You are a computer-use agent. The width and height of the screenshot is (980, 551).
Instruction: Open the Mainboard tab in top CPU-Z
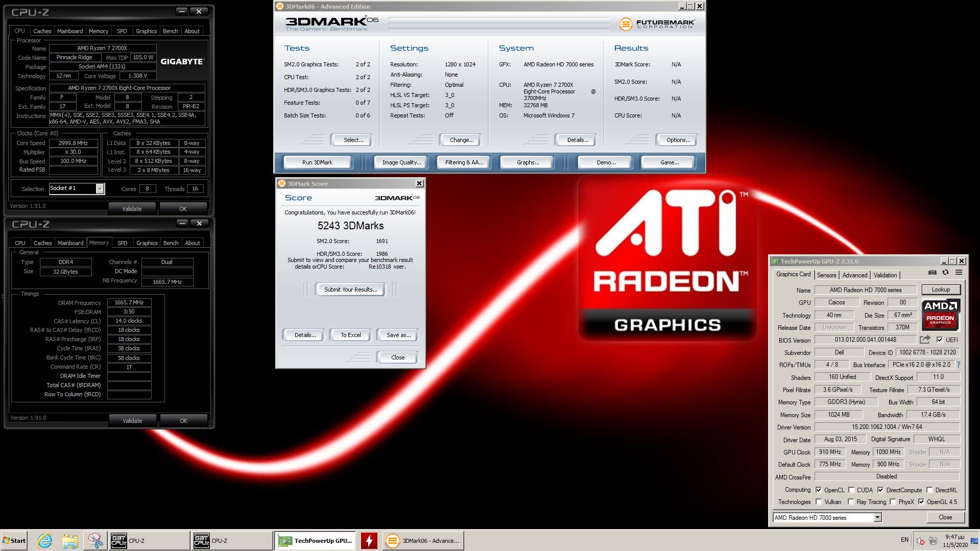[x=70, y=31]
